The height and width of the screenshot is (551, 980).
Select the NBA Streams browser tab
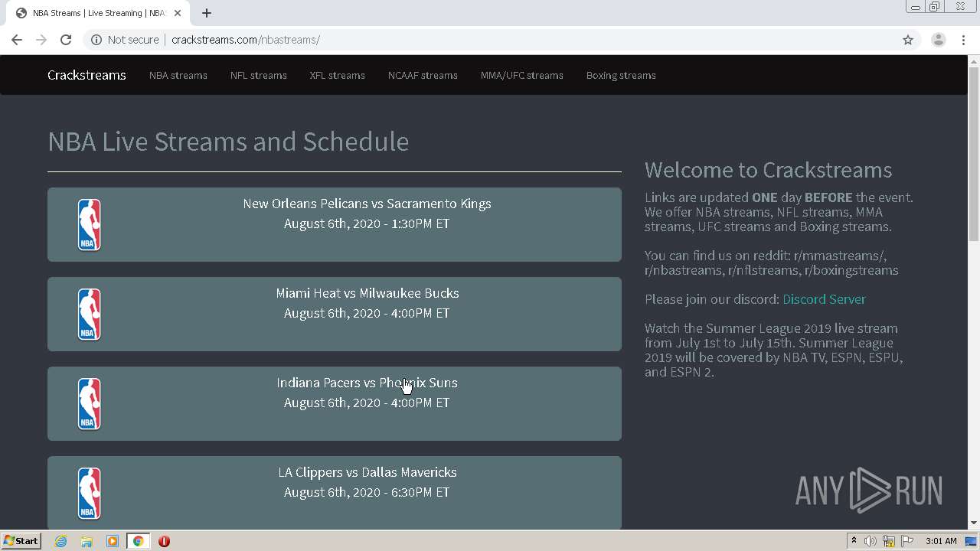click(98, 13)
